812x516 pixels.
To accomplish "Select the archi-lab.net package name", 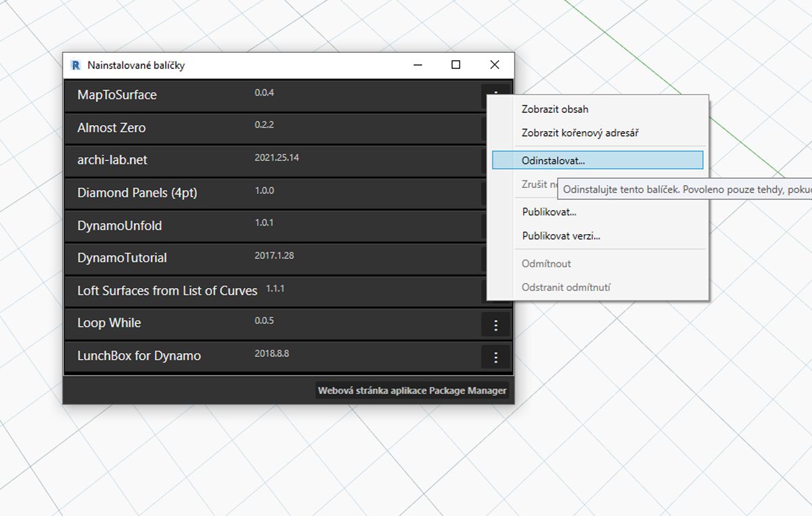I will point(112,160).
